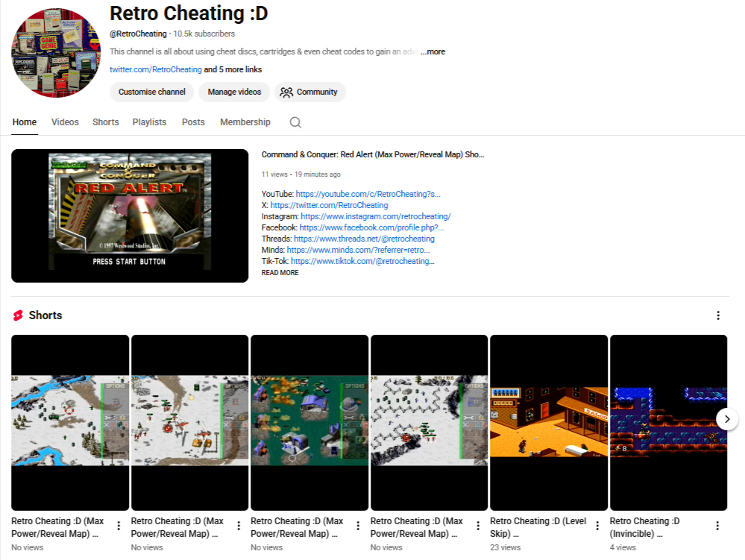Image resolution: width=745 pixels, height=560 pixels.
Task: Open channel search via magnifier icon
Action: click(x=295, y=122)
